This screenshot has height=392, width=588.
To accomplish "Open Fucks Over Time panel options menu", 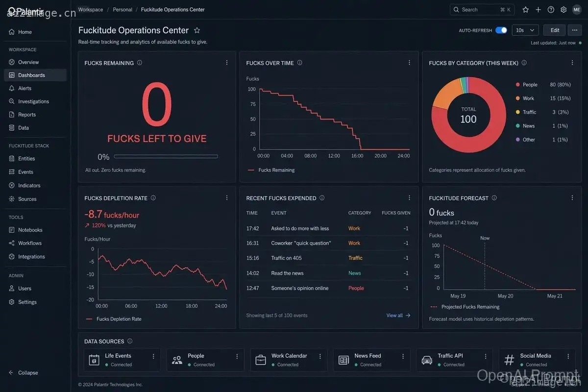I will point(409,63).
